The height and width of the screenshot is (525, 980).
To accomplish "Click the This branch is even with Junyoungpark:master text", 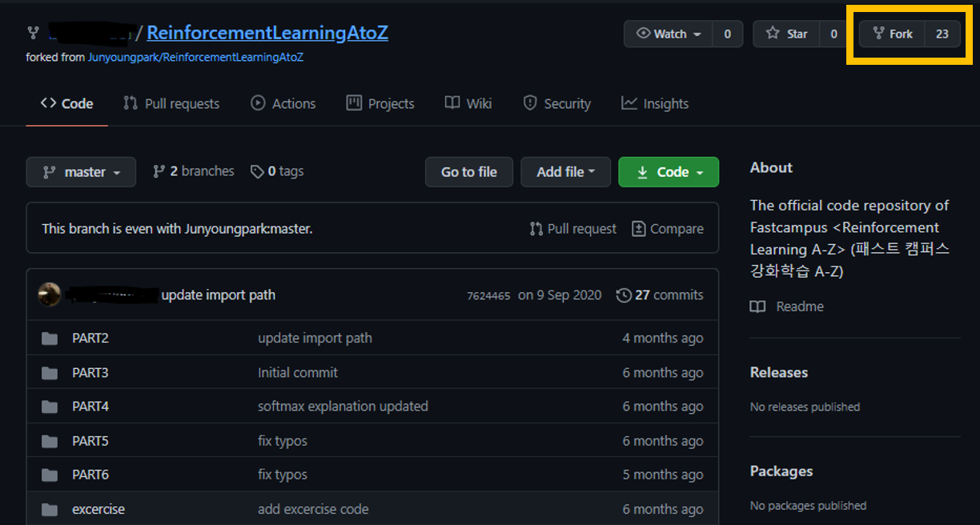I will tap(177, 229).
